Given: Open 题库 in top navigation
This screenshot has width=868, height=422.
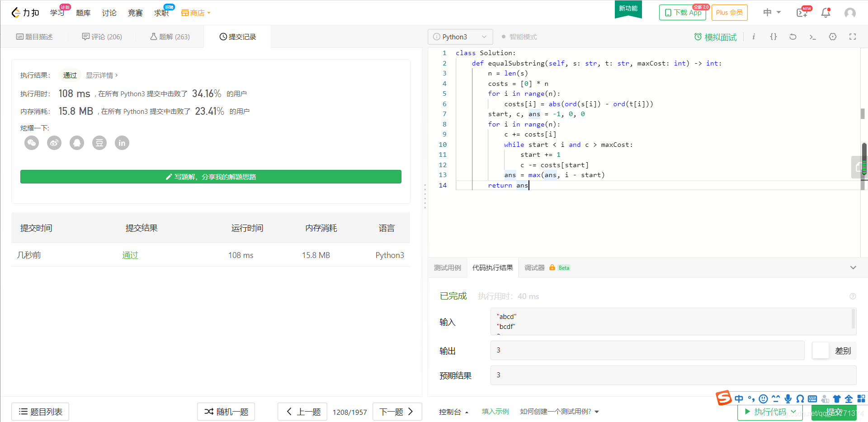Looking at the screenshot, I should [83, 13].
